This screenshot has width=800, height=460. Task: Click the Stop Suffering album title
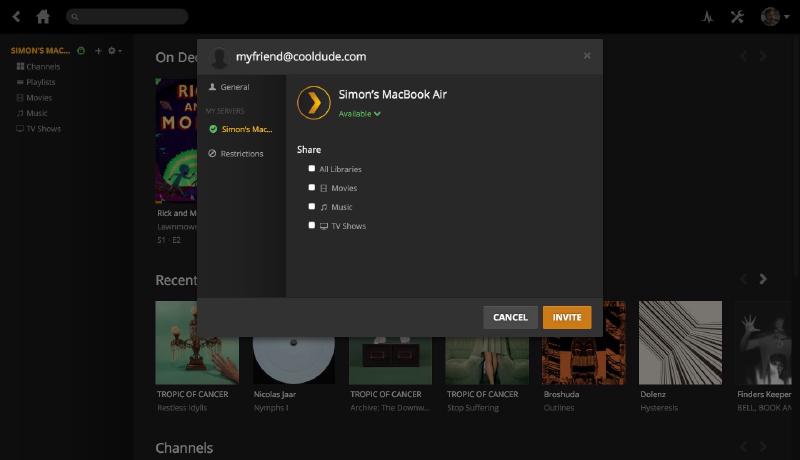coord(473,408)
